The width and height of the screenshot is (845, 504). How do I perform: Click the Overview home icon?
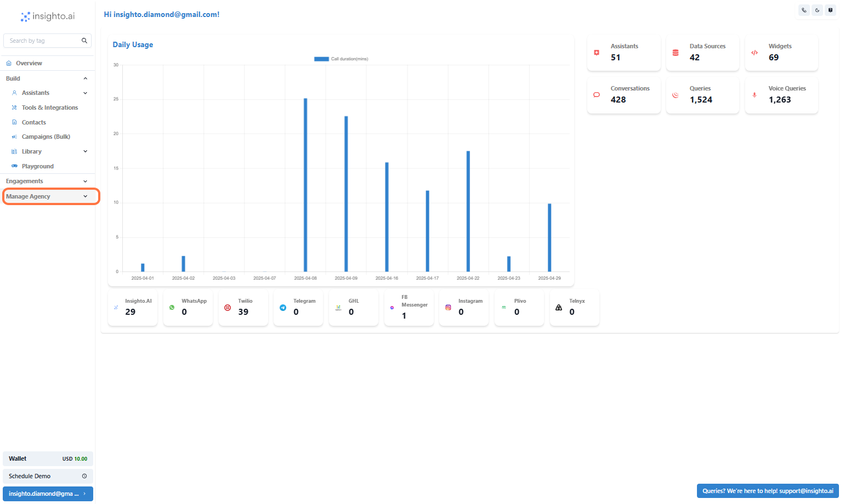tap(9, 64)
